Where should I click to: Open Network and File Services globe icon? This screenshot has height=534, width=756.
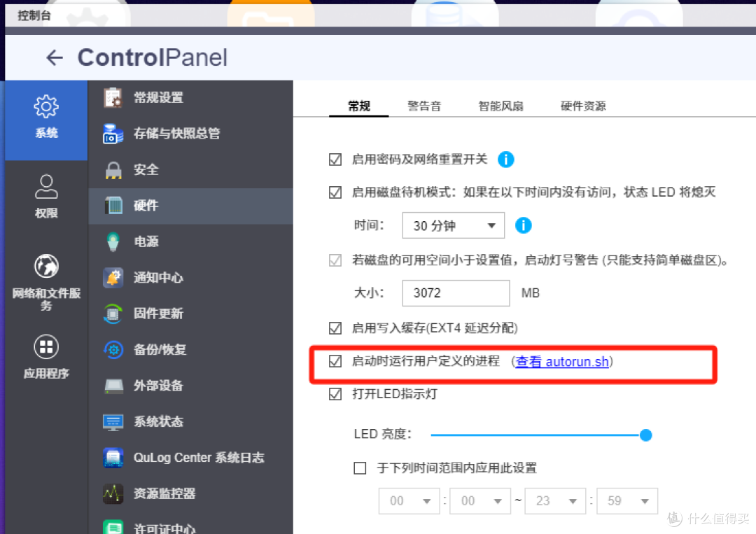(x=46, y=266)
